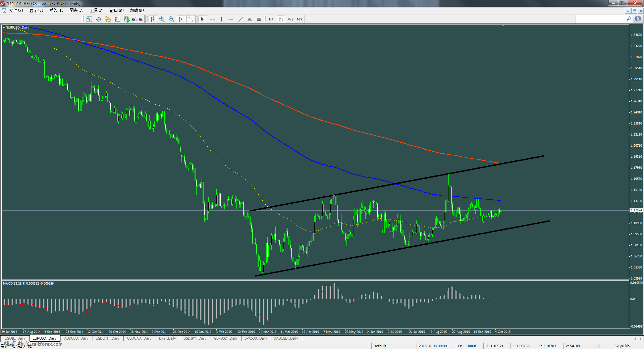The height and width of the screenshot is (349, 644).
Task: Zoom in on the chart
Action: [x=162, y=19]
